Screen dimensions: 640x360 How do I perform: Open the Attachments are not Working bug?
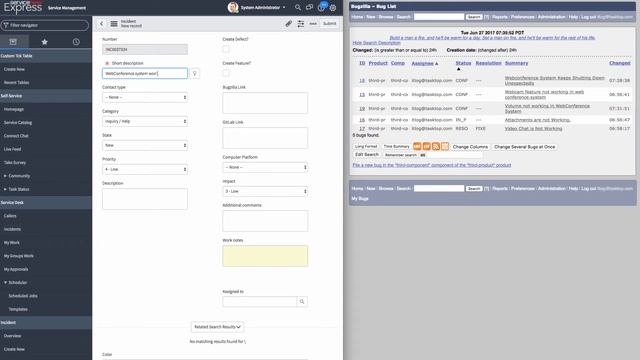click(x=538, y=120)
